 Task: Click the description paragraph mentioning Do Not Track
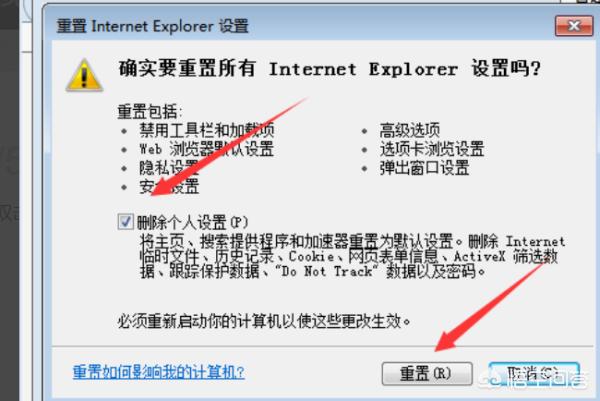[352, 256]
